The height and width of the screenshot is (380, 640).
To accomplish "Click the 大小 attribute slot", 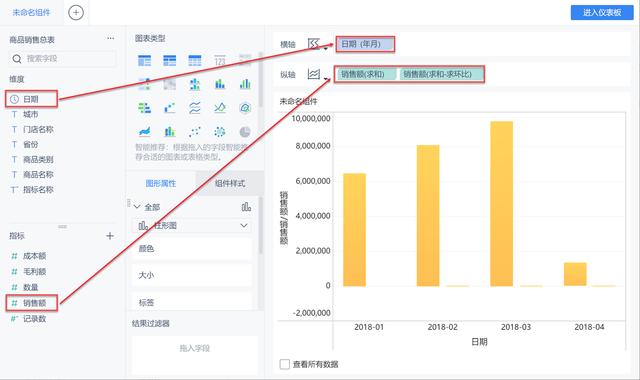I will click(192, 275).
